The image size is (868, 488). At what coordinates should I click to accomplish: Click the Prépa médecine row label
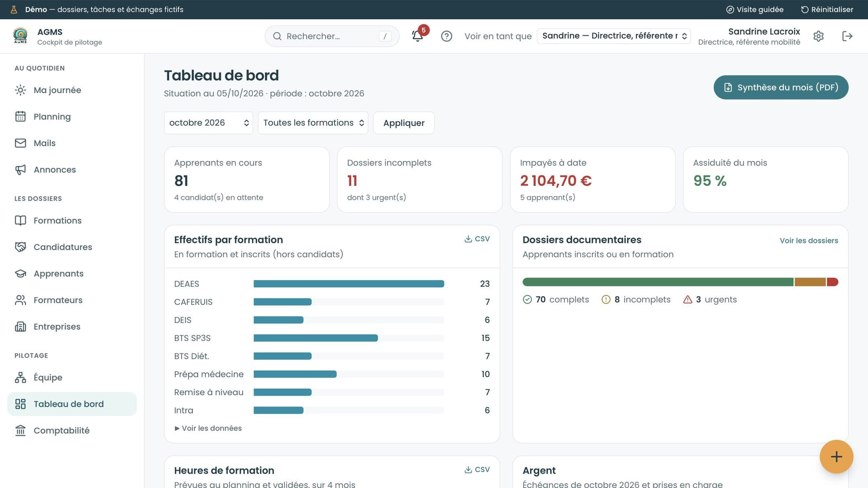point(209,374)
